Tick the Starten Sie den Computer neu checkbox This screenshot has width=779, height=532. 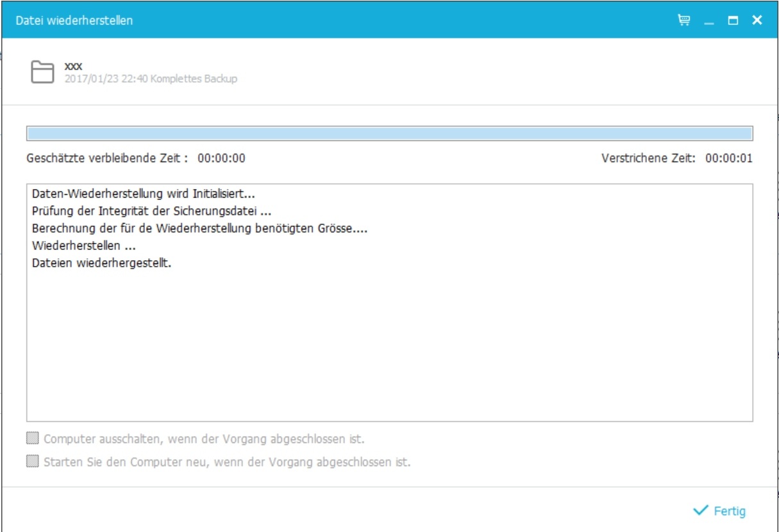coord(33,461)
